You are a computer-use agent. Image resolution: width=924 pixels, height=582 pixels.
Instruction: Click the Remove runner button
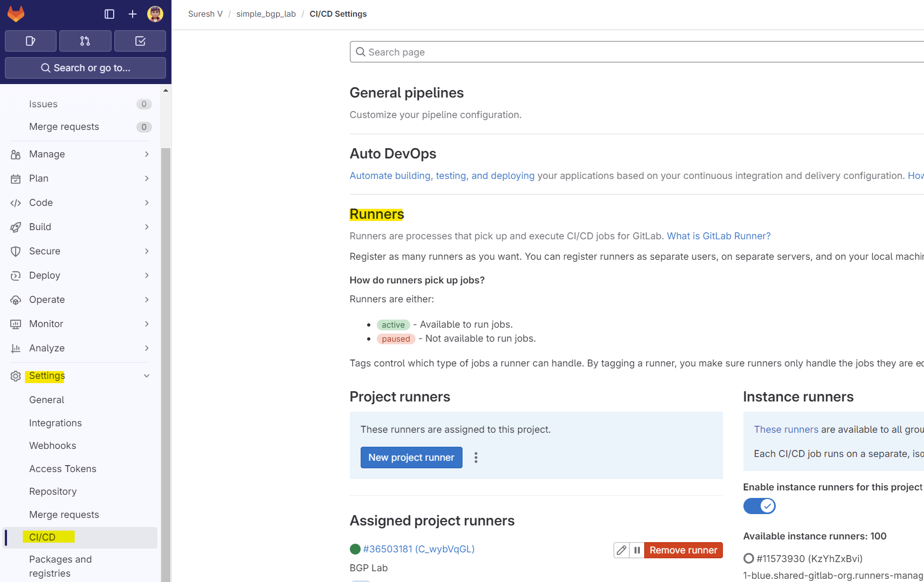tap(683, 550)
